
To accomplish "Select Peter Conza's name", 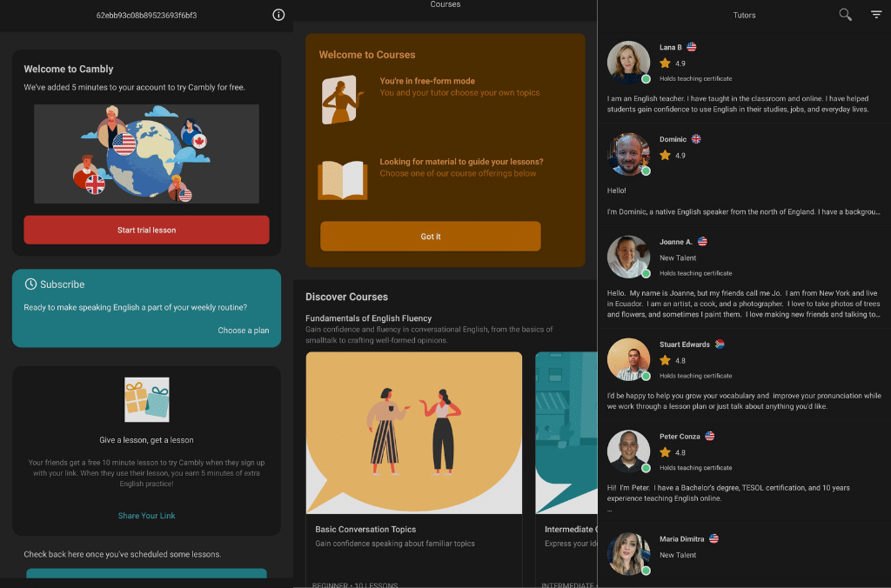I will (x=681, y=436).
